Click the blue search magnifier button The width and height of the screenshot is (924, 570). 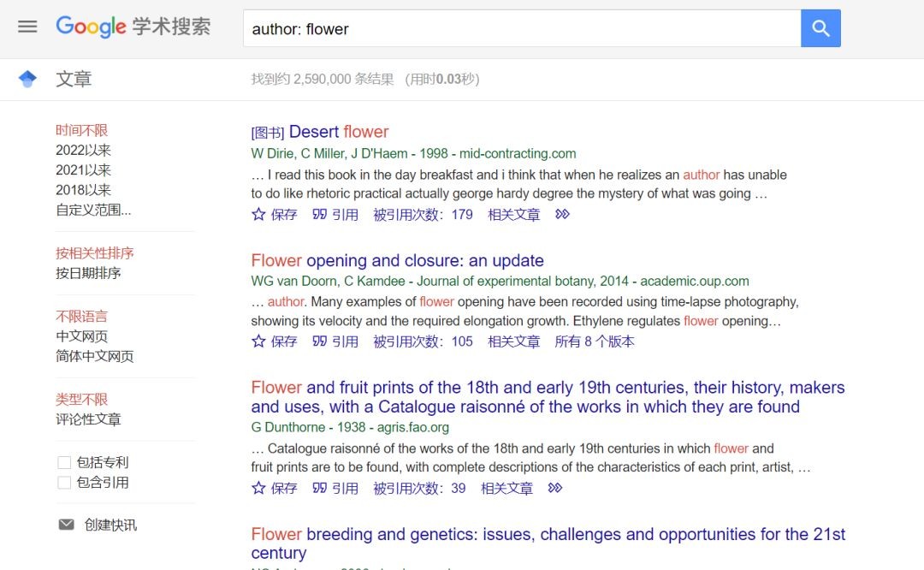pyautogui.click(x=820, y=28)
